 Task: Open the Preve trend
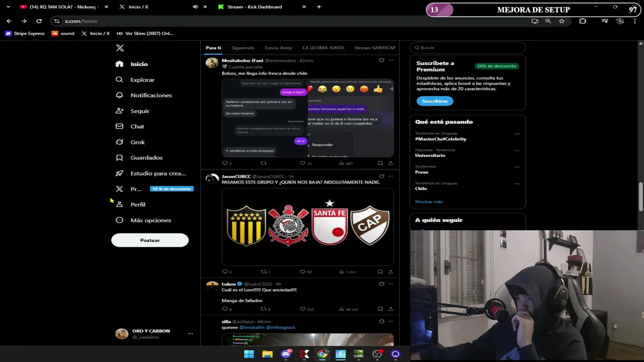pyautogui.click(x=422, y=172)
